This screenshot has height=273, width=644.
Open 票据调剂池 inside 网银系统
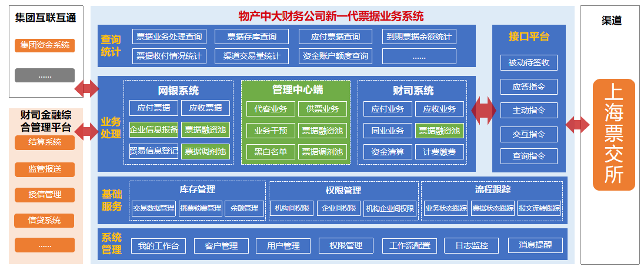coord(205,151)
